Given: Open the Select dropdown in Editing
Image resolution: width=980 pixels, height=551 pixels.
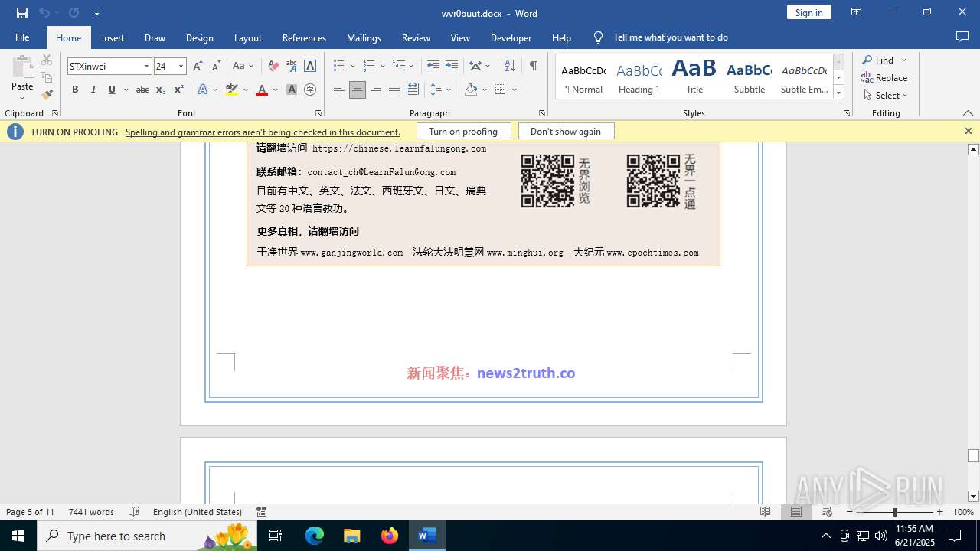Looking at the screenshot, I should coord(886,96).
